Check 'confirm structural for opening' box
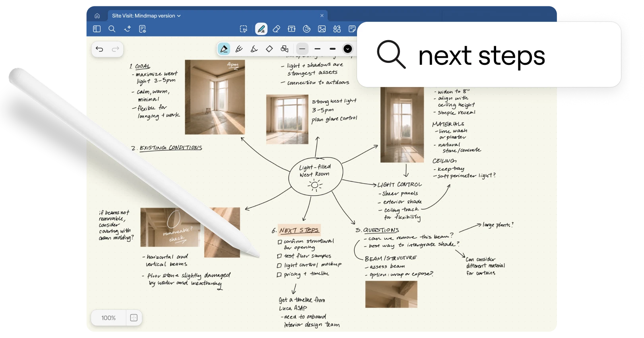The width and height of the screenshot is (644, 338). coord(280,242)
